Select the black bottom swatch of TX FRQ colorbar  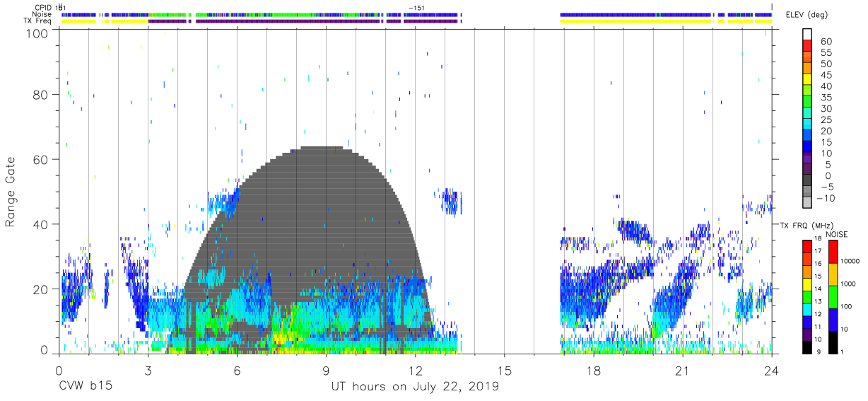pos(807,347)
